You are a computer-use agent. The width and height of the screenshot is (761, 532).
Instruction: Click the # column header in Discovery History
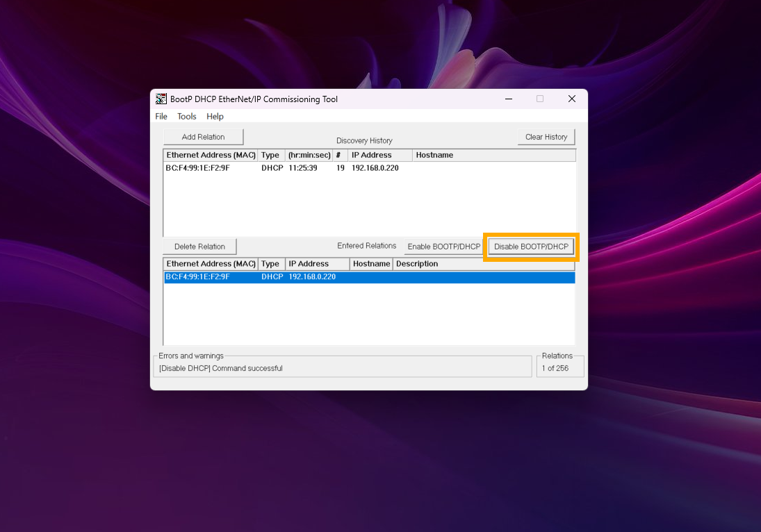point(338,155)
